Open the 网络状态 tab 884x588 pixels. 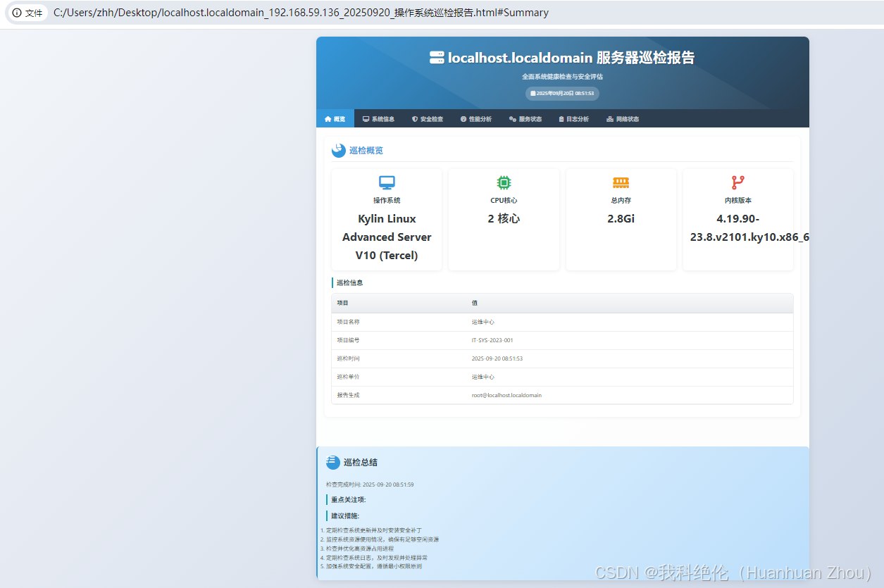(623, 119)
